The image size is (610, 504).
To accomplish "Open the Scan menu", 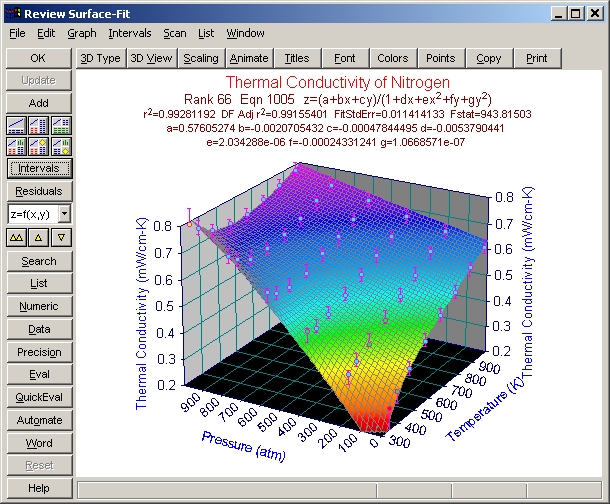I will click(x=175, y=33).
